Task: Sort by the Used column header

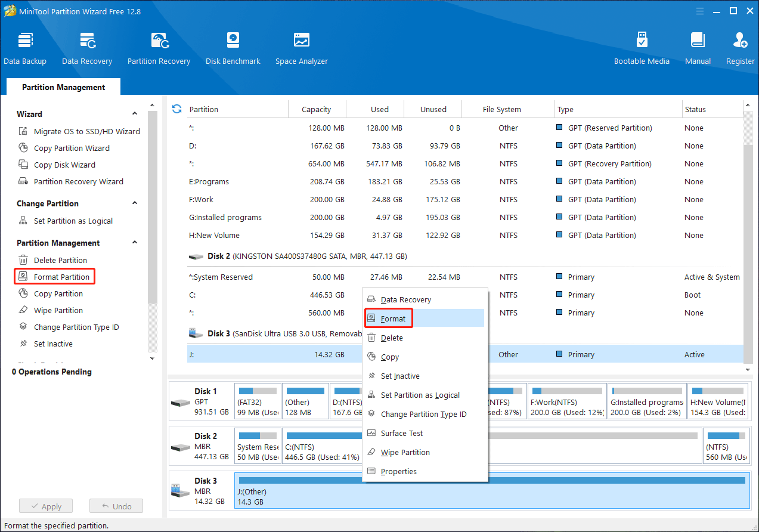Action: point(375,109)
